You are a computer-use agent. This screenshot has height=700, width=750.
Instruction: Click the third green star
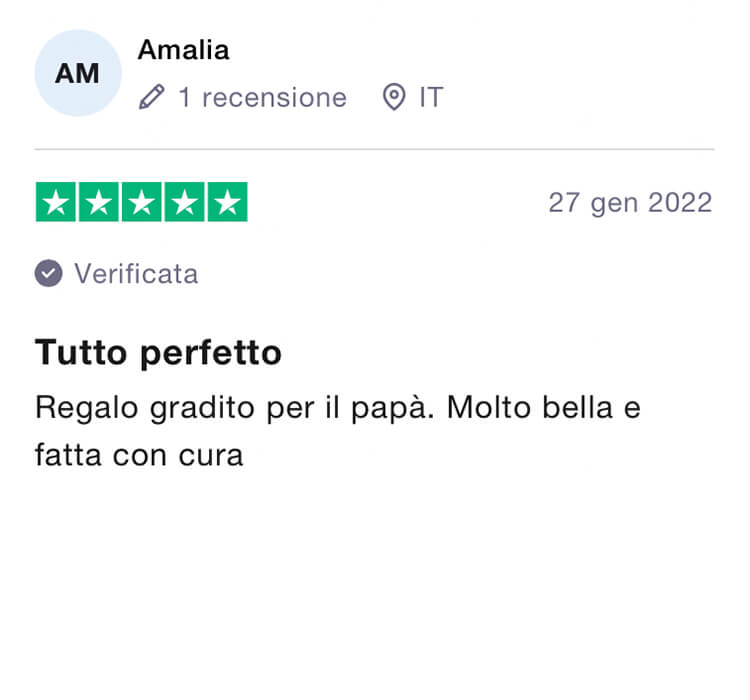click(x=142, y=202)
